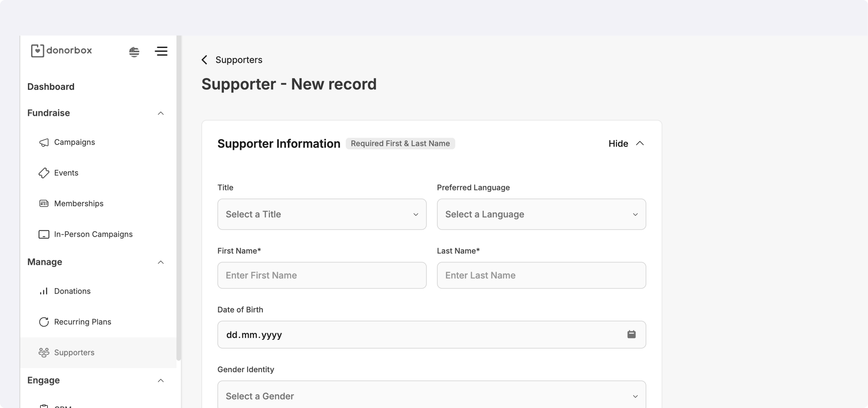Image resolution: width=868 pixels, height=408 pixels.
Task: Hide the Supporter Information section
Action: click(626, 143)
